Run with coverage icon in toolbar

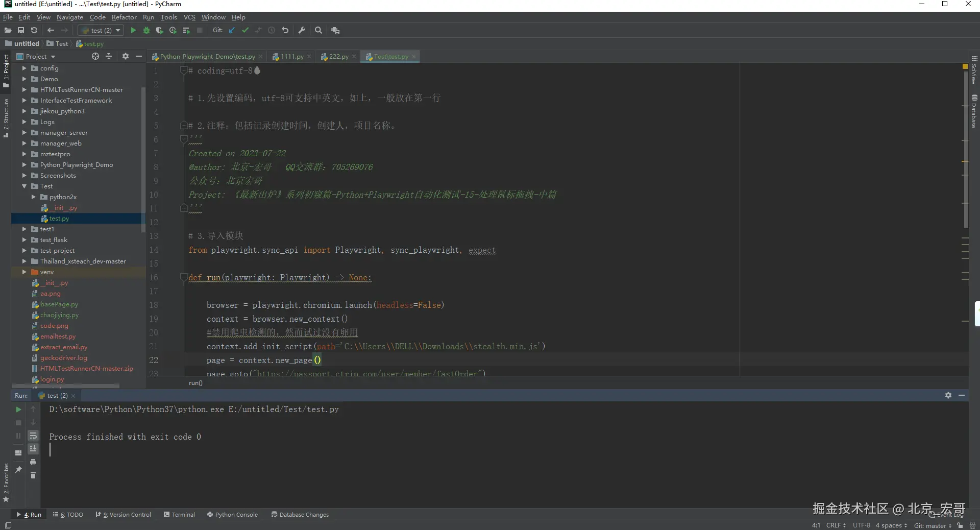[160, 31]
